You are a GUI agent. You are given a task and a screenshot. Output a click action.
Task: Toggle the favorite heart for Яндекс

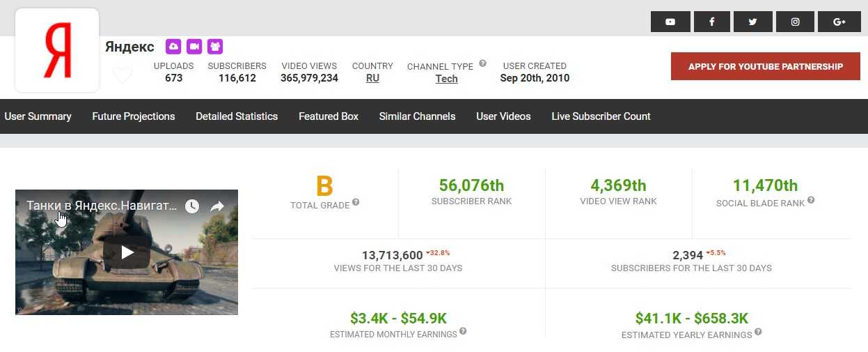click(x=123, y=75)
